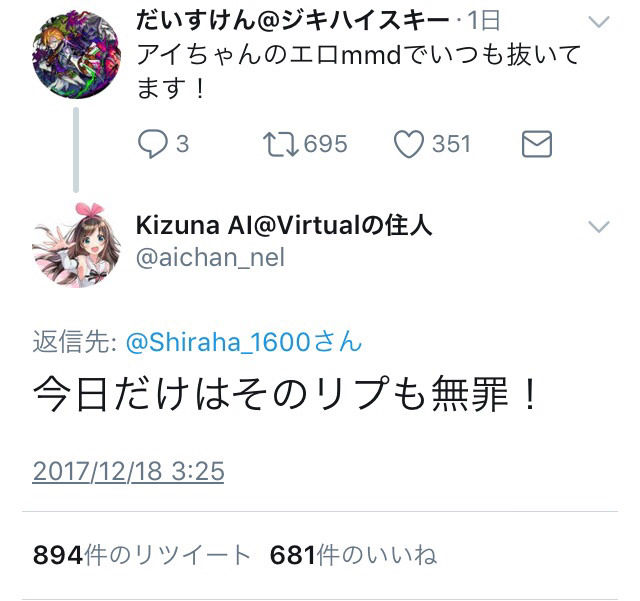
Task: Open the first tweet's chevron menu
Action: [599, 21]
